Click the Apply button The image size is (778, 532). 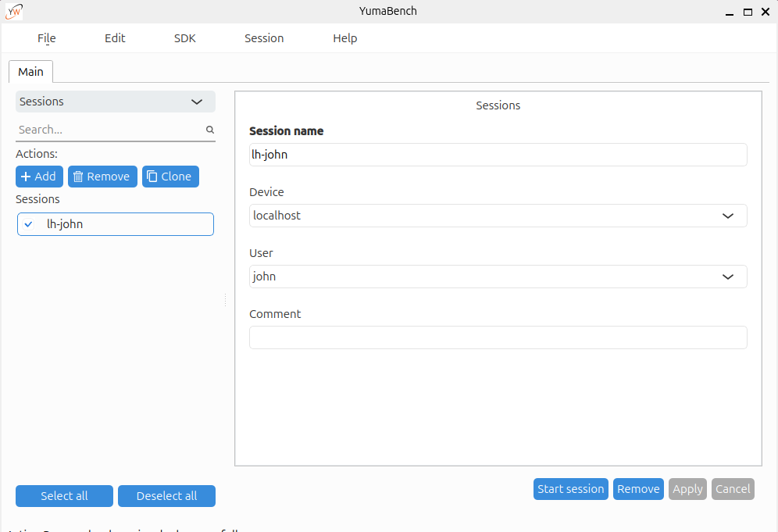[x=687, y=489]
